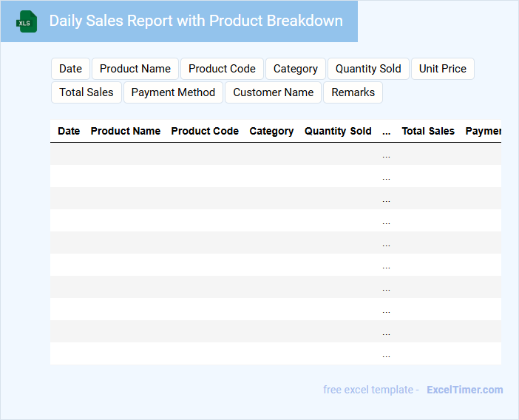Click the Product Code tag button
Viewport: 519px width, 420px height.
tap(222, 69)
